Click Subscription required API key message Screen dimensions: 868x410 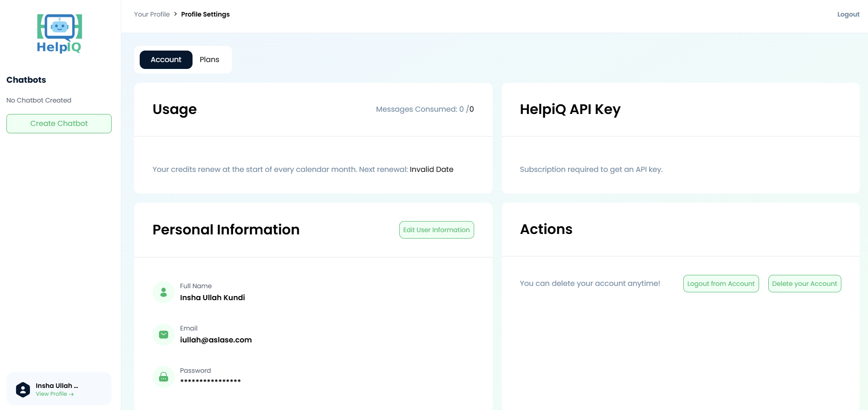point(591,169)
